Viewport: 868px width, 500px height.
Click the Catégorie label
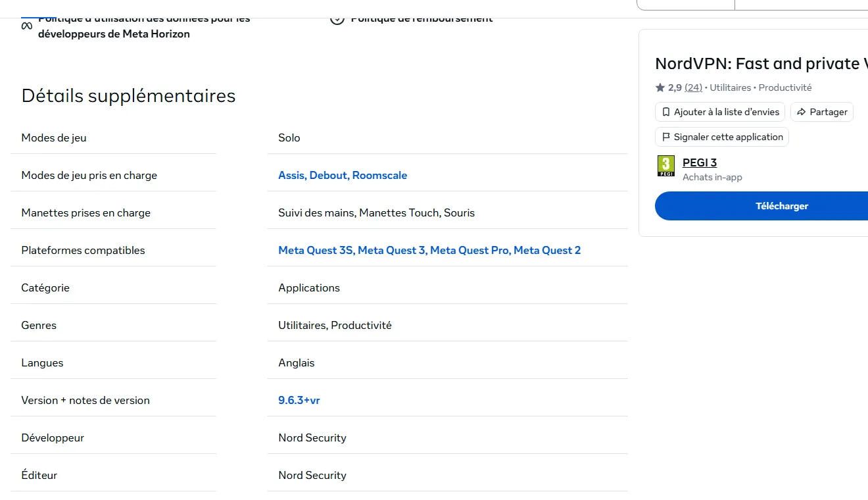pyautogui.click(x=45, y=287)
